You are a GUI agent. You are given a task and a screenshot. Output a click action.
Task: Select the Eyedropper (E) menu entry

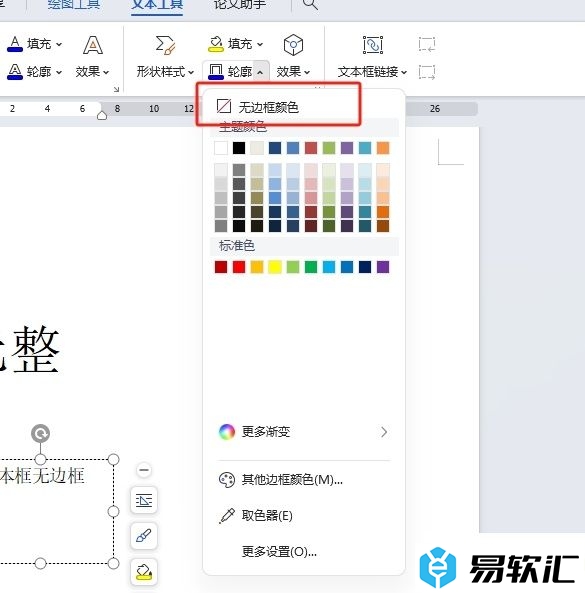click(x=304, y=515)
